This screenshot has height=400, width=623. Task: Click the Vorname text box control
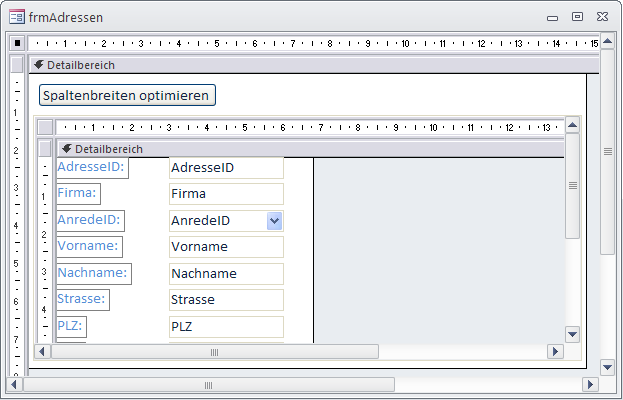click(x=226, y=247)
